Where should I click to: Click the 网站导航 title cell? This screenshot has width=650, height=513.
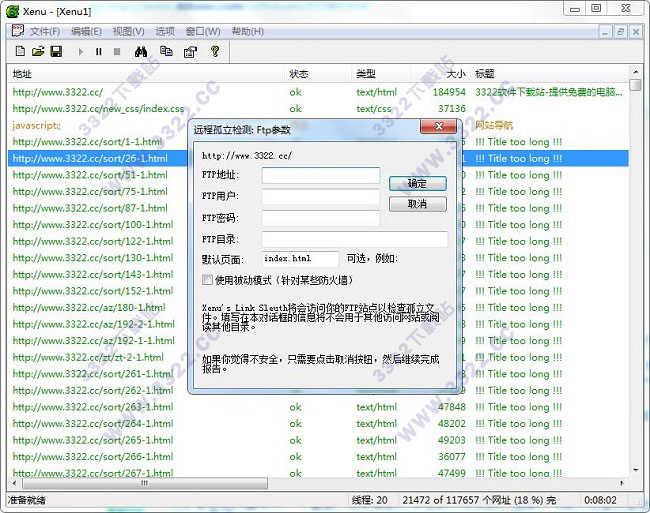click(x=493, y=125)
